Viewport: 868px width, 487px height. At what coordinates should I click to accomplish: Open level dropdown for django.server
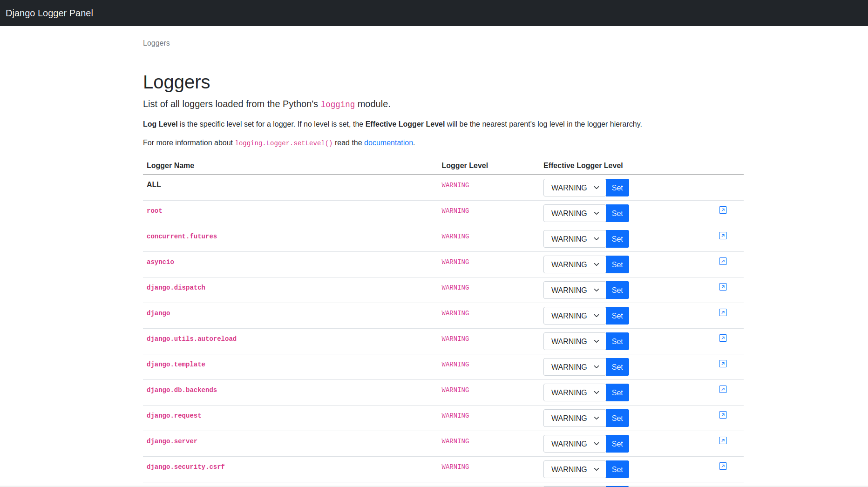[575, 444]
